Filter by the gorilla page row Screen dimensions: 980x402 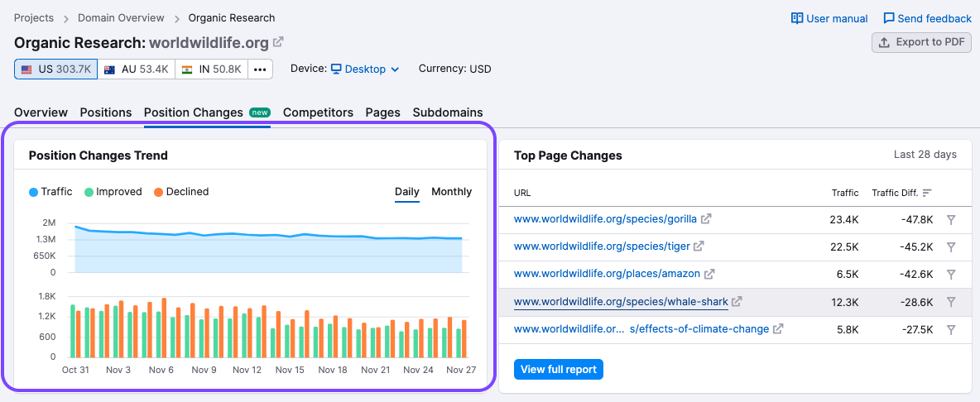point(951,219)
